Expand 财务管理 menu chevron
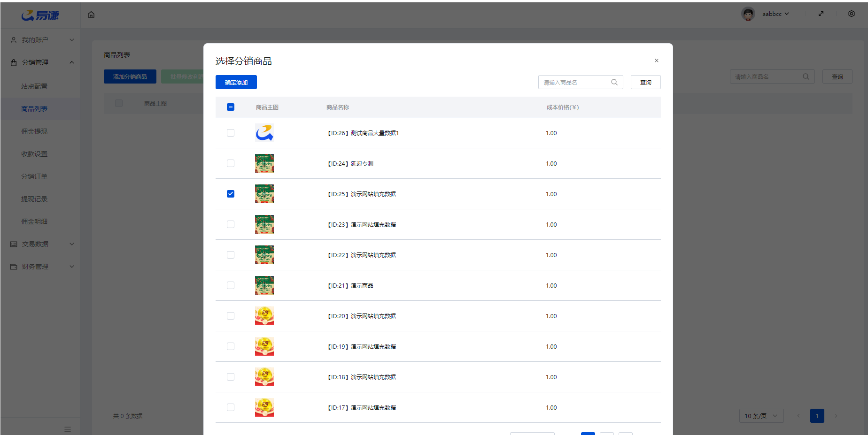Screen dimensions: 868x435 (72, 267)
